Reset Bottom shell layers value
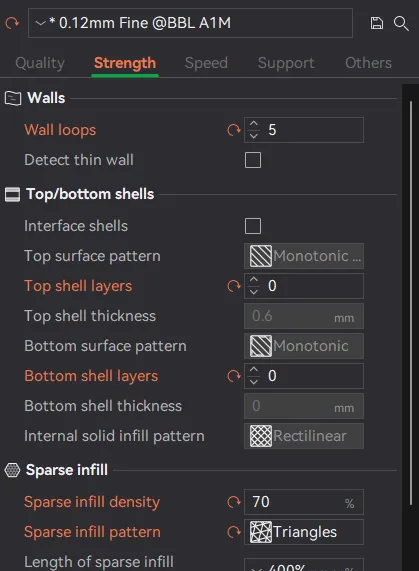 click(234, 376)
